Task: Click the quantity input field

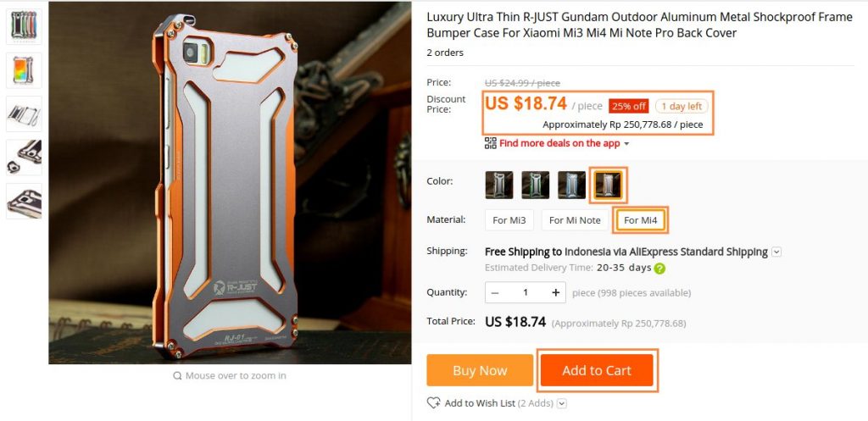Action: click(526, 292)
